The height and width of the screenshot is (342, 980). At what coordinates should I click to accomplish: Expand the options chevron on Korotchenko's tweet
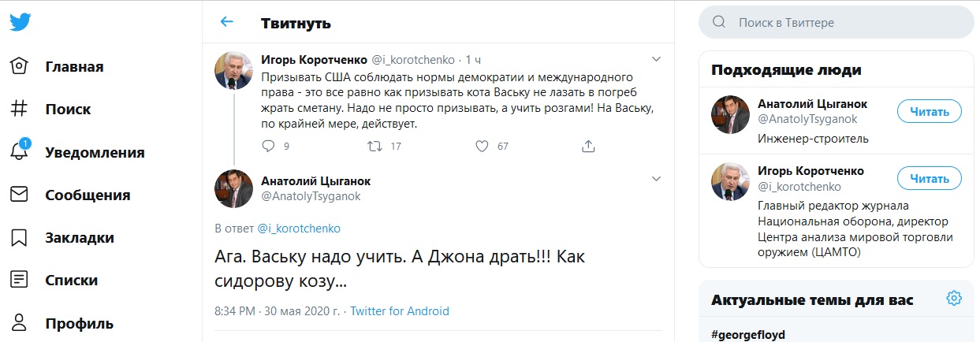[x=656, y=59]
